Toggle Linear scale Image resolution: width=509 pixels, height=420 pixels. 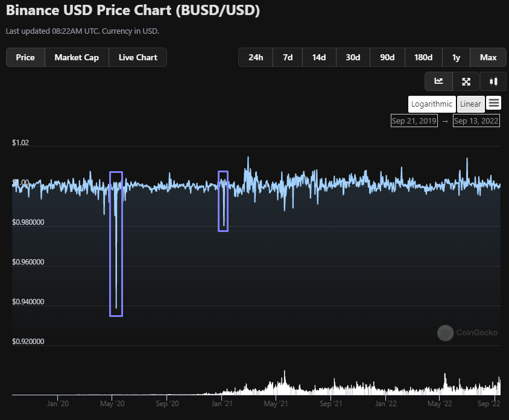(470, 104)
